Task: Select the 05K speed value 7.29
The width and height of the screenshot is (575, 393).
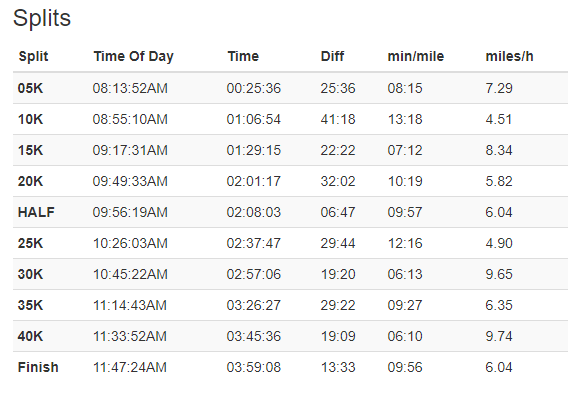Action: coord(499,88)
